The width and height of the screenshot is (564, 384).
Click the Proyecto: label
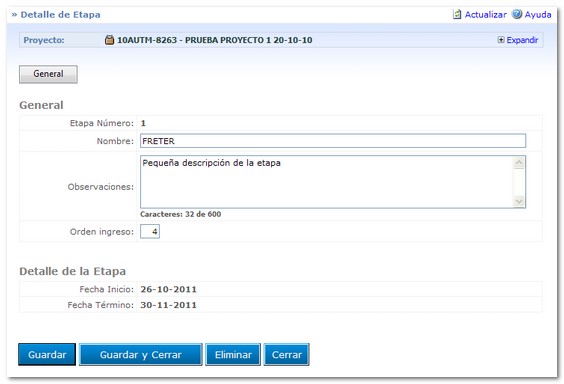[44, 40]
